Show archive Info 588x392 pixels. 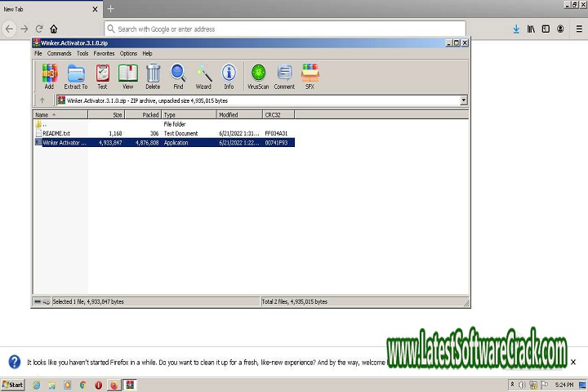(229, 77)
